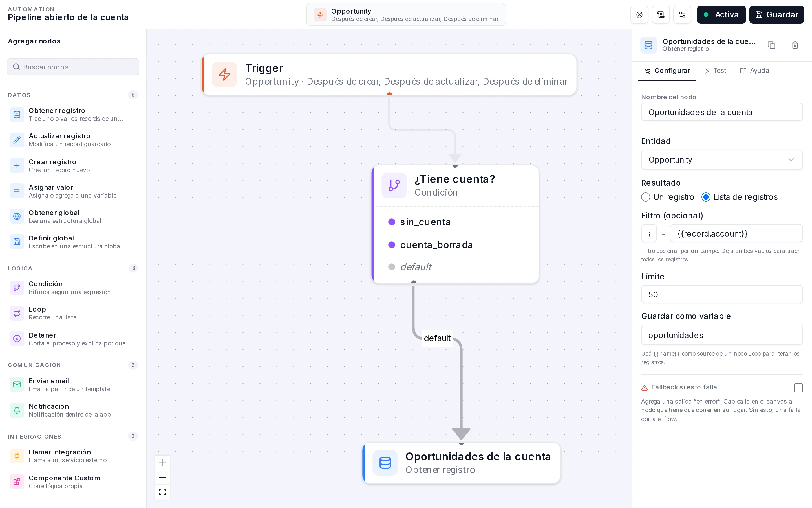Select the Lista de registros radio option
The image size is (812, 508).
706,197
